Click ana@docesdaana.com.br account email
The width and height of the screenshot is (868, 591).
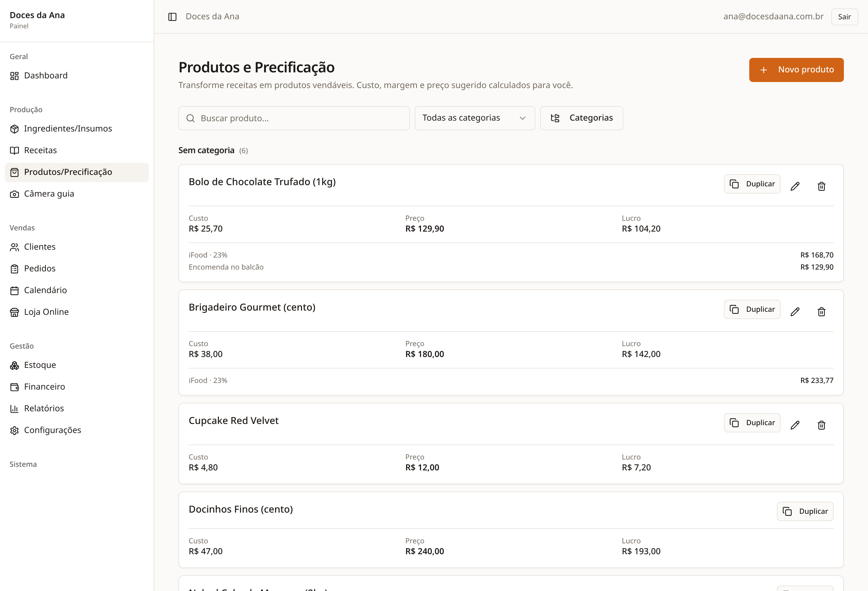773,17
